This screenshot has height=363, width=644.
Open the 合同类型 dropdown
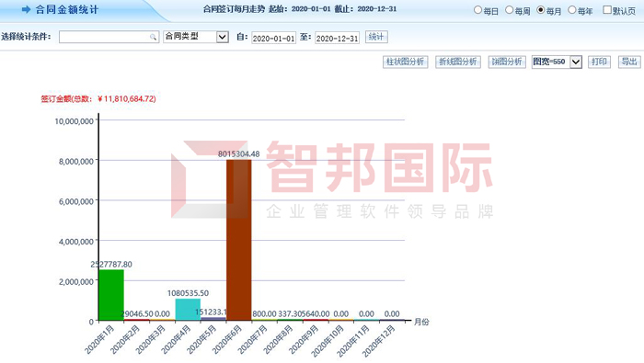[196, 37]
